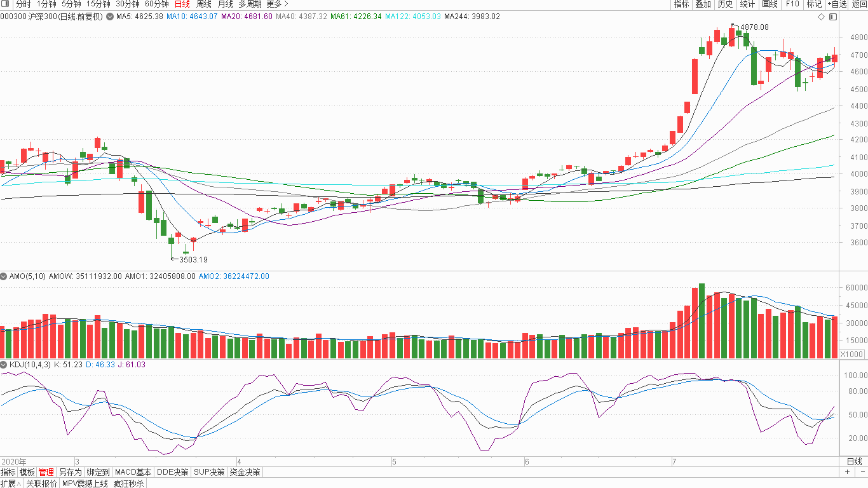Select the high price label 4878.08

(x=754, y=27)
